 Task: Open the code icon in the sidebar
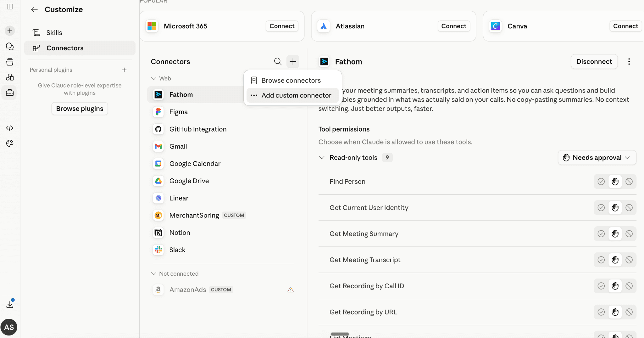10,128
